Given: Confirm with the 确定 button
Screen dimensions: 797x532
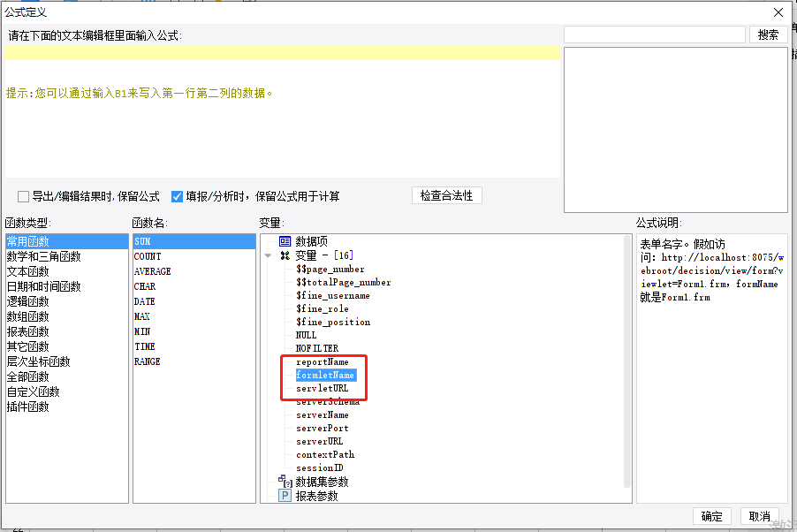Looking at the screenshot, I should point(711,516).
